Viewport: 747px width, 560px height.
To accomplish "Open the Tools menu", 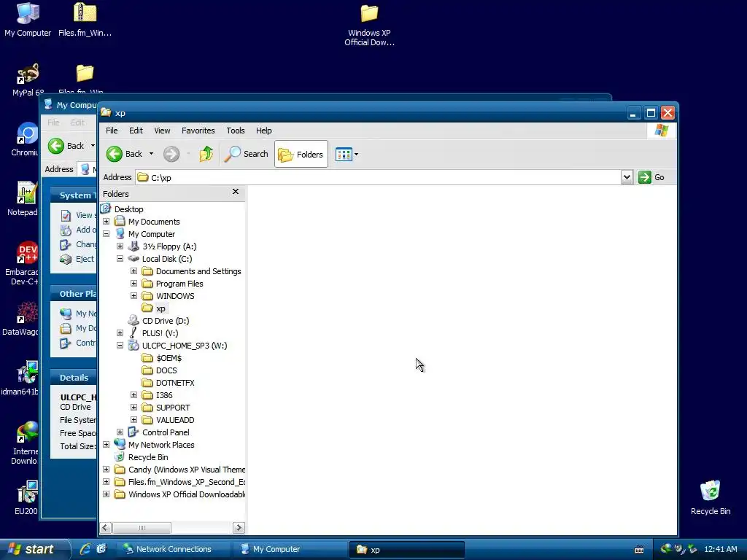I will click(236, 131).
